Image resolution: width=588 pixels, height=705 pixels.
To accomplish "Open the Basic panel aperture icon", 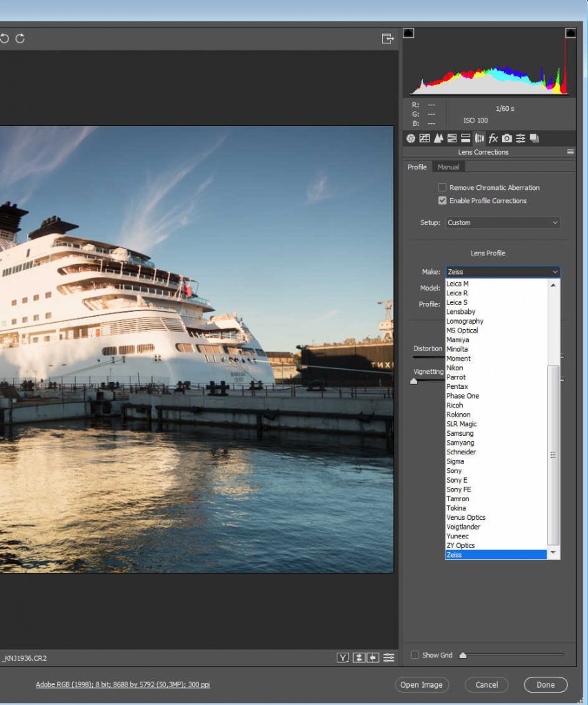I will click(x=411, y=138).
